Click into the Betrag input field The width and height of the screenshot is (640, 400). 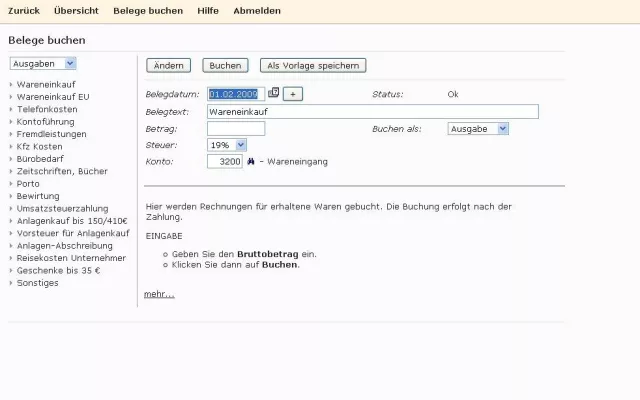tap(235, 128)
